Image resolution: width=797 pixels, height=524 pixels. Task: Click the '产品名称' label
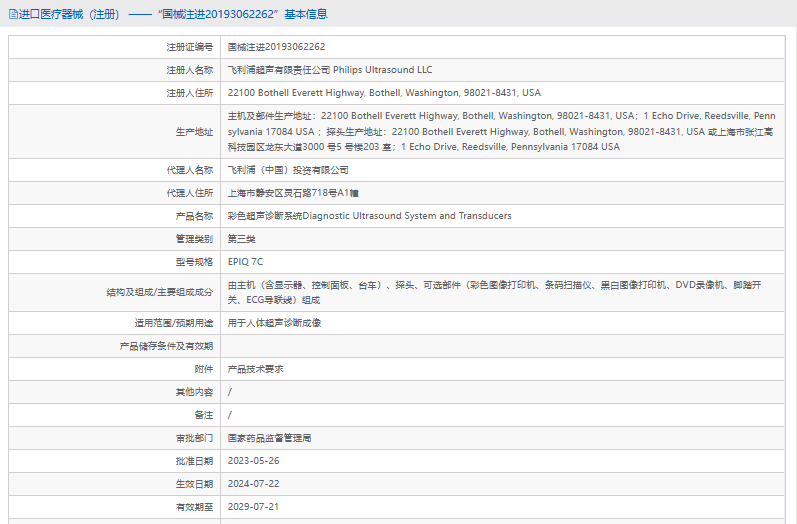pyautogui.click(x=194, y=216)
